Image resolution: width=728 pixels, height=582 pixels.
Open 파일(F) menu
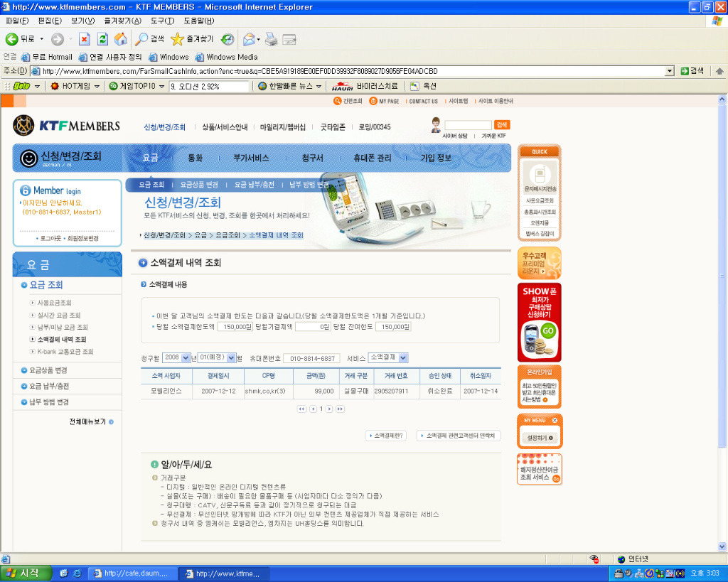point(17,21)
